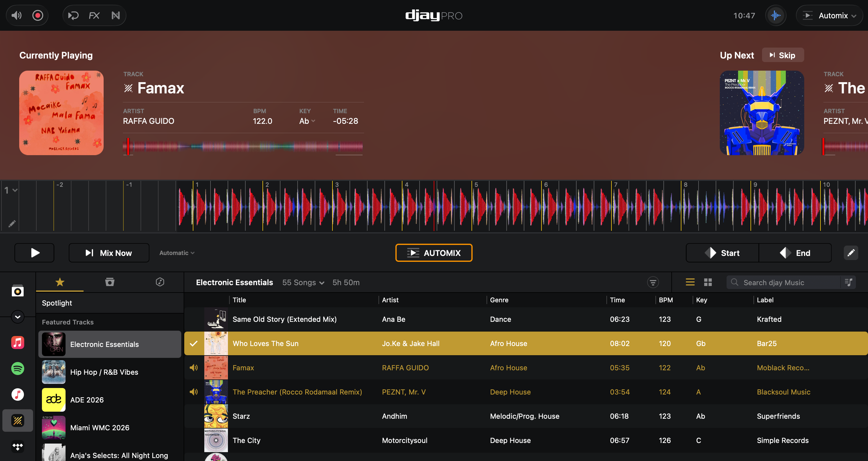Click the waveform visualizer icon
The width and height of the screenshot is (868, 461).
(x=776, y=15)
